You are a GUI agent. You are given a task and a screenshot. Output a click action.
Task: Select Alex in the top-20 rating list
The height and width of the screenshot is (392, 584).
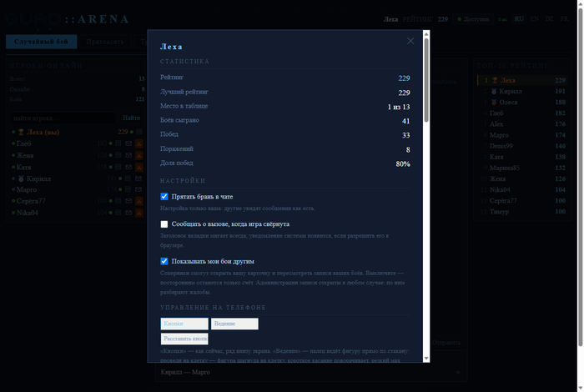[x=524, y=124]
